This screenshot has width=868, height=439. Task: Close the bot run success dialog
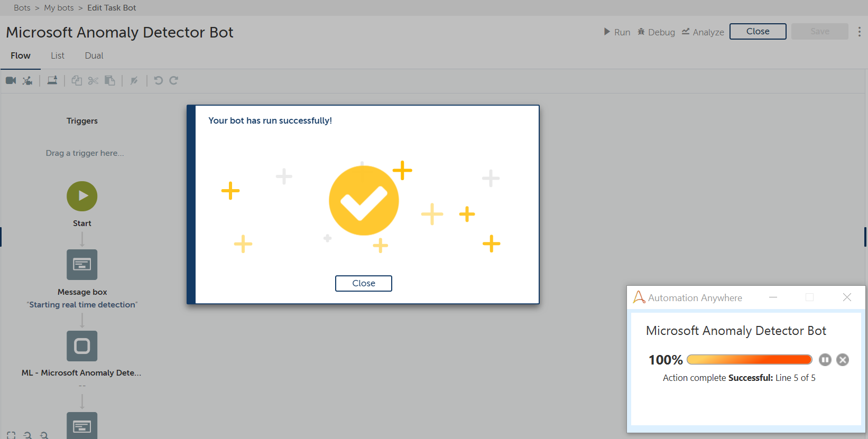point(364,283)
